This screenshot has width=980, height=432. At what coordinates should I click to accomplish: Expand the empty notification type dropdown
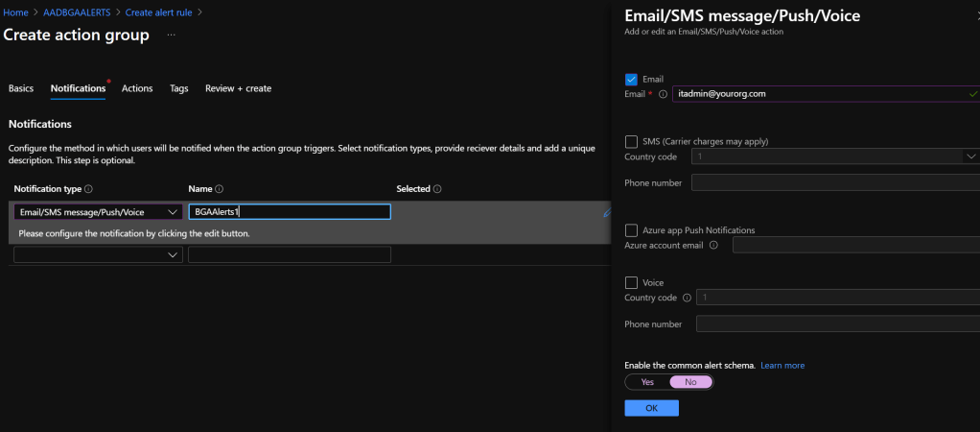[x=98, y=254]
